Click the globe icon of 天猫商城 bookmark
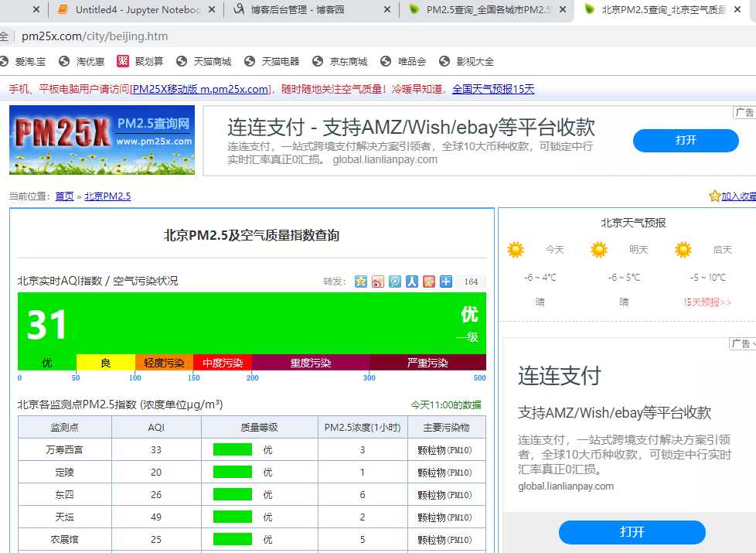 (x=182, y=61)
